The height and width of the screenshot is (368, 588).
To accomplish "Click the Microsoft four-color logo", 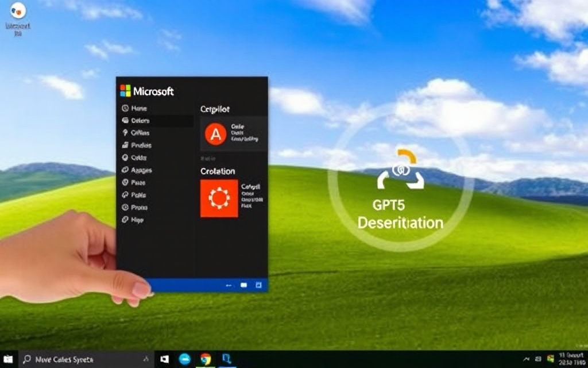I will pyautogui.click(x=125, y=90).
